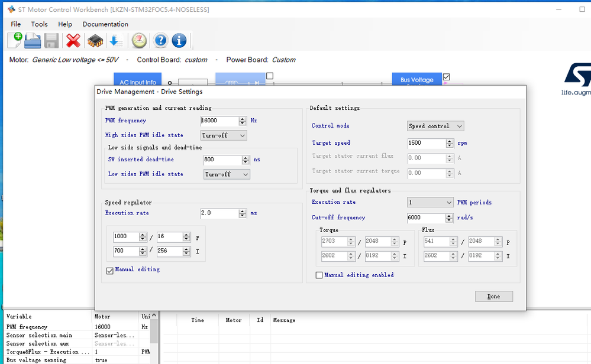Expand the Control mode dropdown

coord(435,126)
